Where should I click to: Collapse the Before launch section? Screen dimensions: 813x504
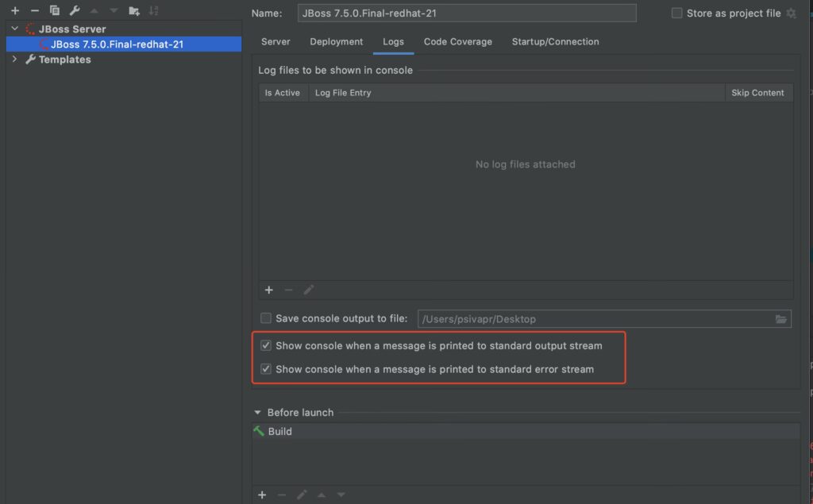tap(257, 413)
